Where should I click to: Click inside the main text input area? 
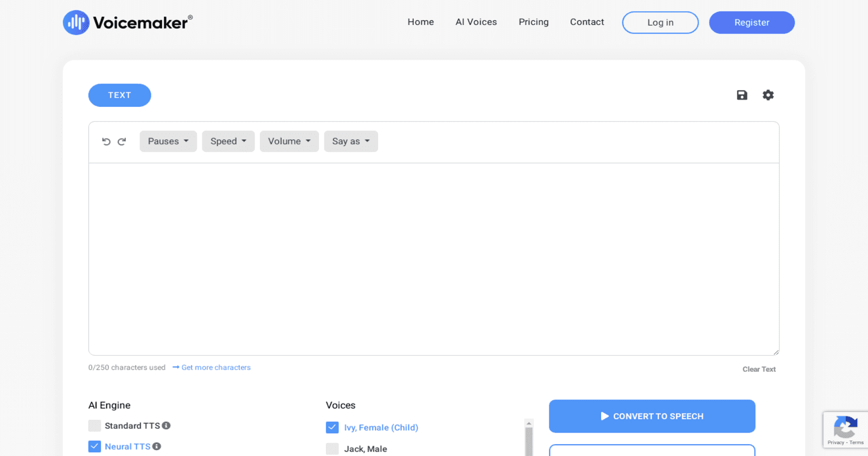pos(433,259)
